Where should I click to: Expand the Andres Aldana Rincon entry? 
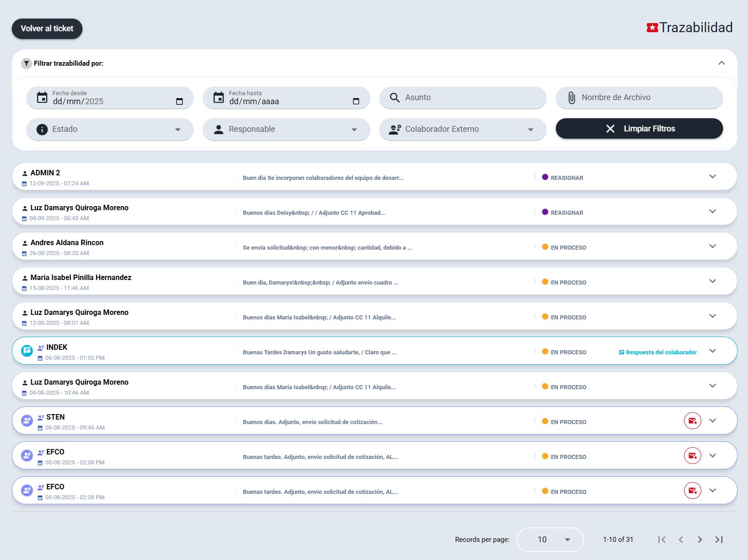pyautogui.click(x=712, y=246)
